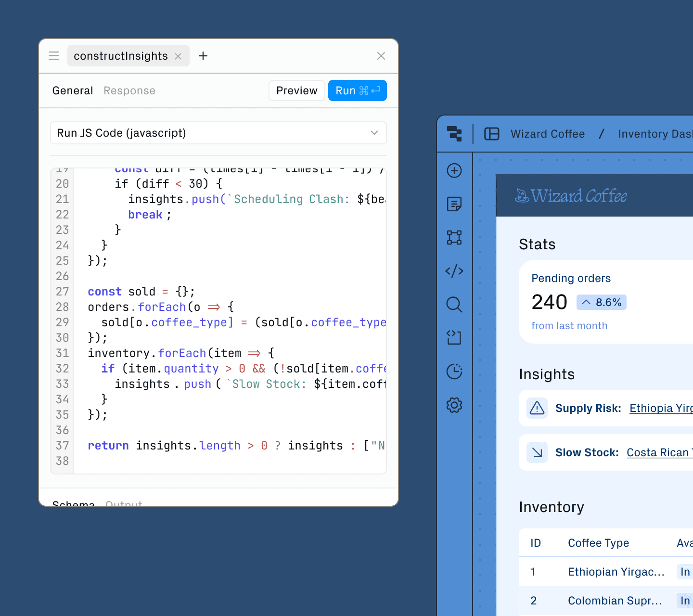The image size is (693, 616).
Task: Open the Run JS Code language dropdown
Action: point(218,133)
